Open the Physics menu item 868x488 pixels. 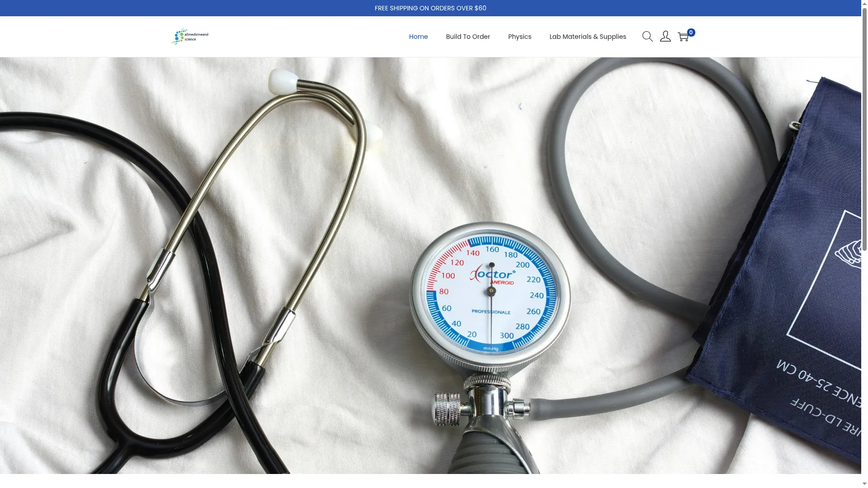coord(519,37)
